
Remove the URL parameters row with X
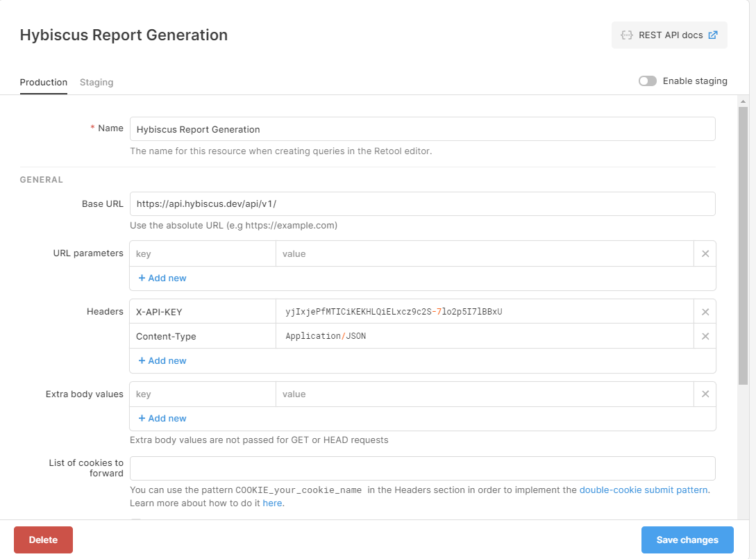pyautogui.click(x=705, y=253)
